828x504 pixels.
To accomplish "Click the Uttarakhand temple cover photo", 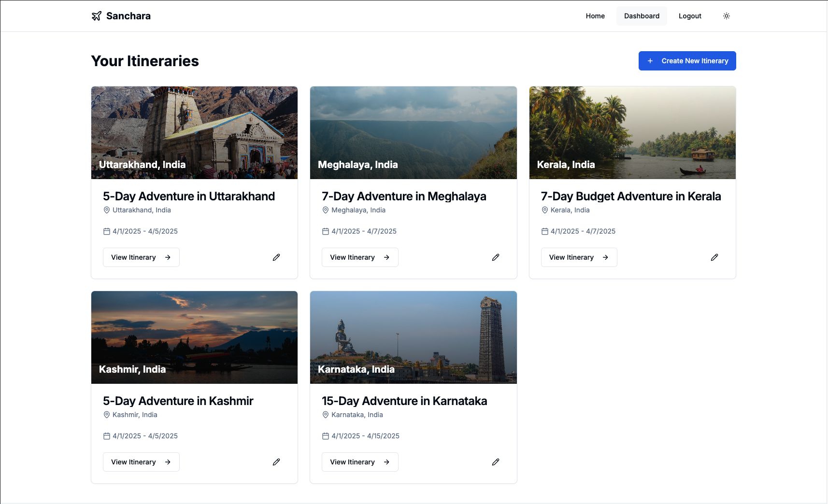I will point(194,126).
